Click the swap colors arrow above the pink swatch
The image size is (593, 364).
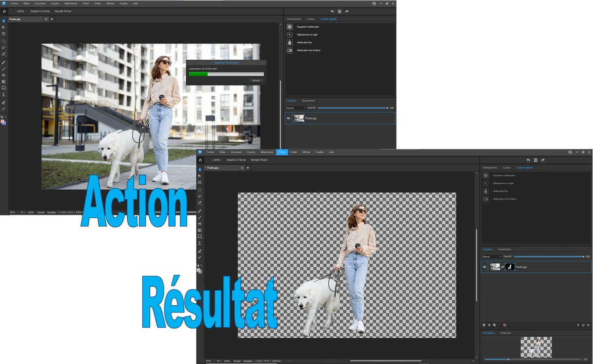pyautogui.click(x=5, y=117)
